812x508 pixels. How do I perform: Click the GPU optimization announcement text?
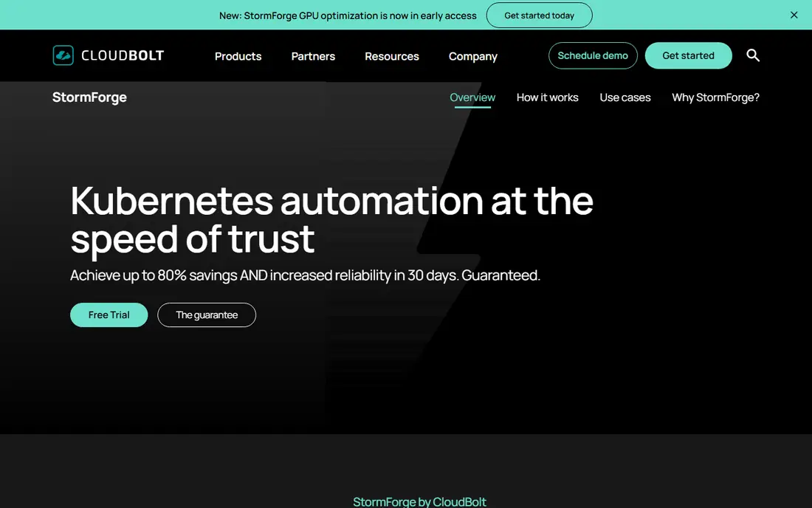348,16
